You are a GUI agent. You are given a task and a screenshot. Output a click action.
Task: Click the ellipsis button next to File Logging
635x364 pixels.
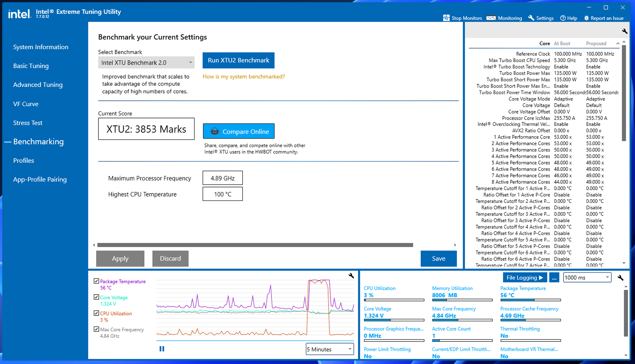coord(554,278)
